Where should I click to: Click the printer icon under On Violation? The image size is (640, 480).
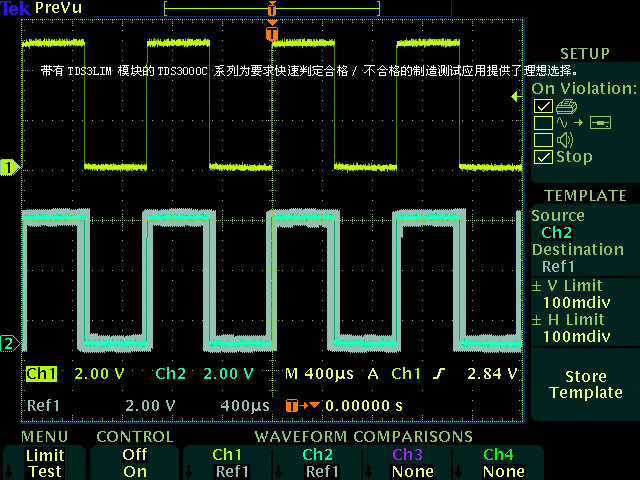coord(567,107)
